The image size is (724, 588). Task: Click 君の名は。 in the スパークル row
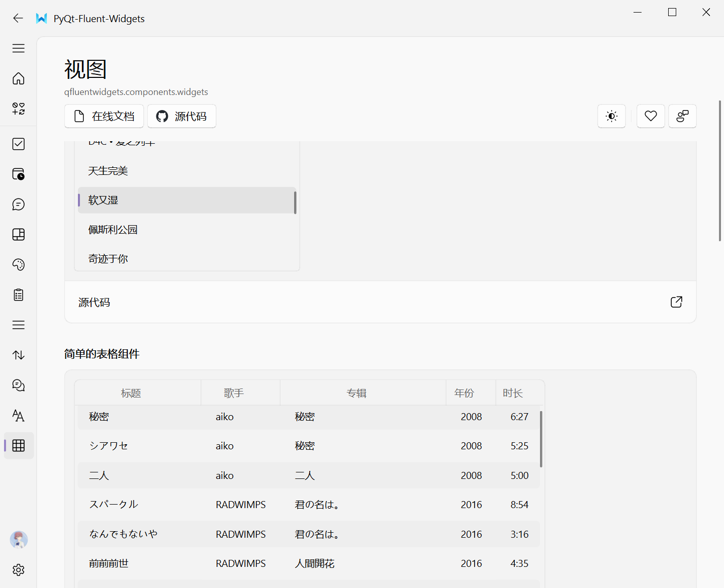tap(317, 505)
